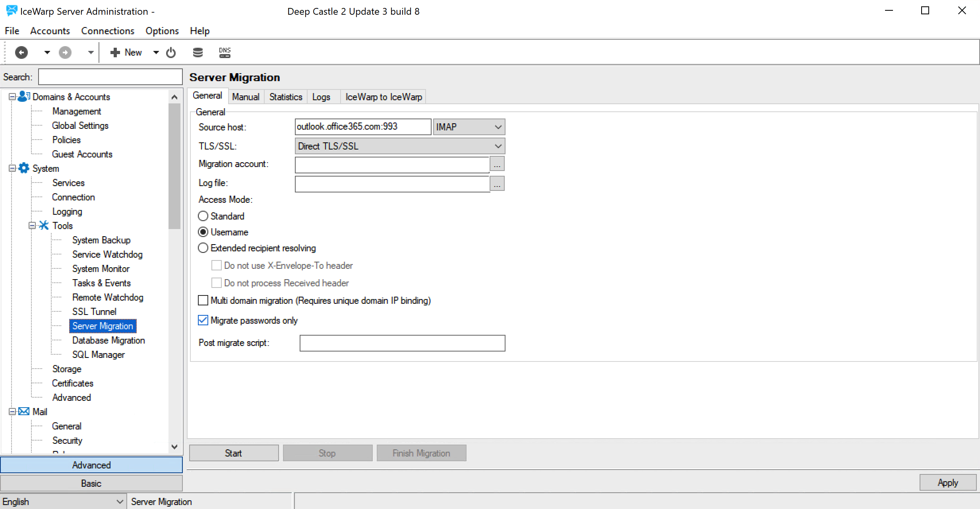Open Global Settings in the tree

click(x=80, y=126)
